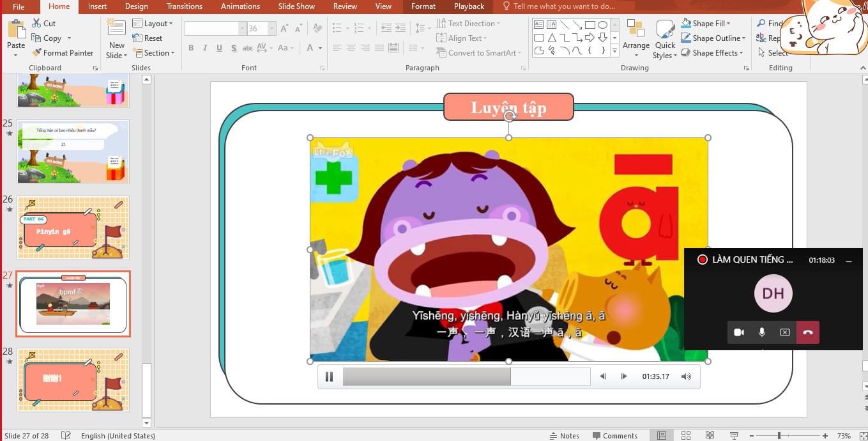868x441 pixels.
Task: Expand the Shape Fill dropdown
Action: [746, 24]
